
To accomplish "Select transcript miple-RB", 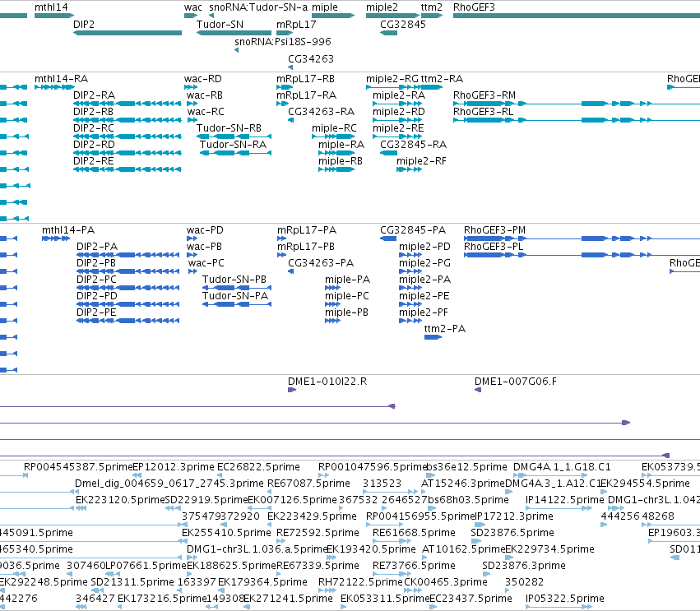I will point(336,169).
